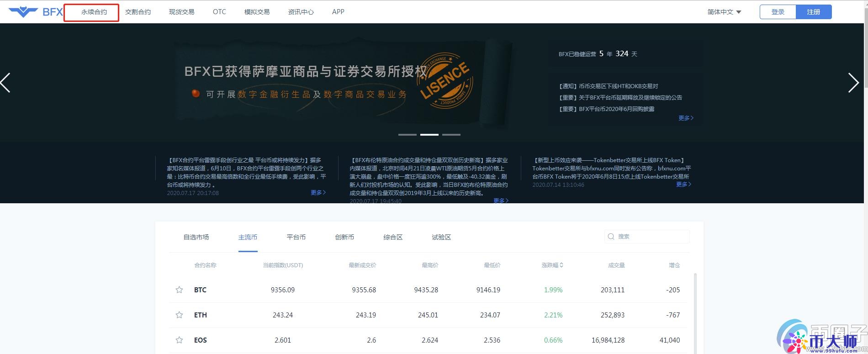Click 更多 for BFX合约平台雷霆手段 news
This screenshot has width=868, height=354.
(318, 192)
